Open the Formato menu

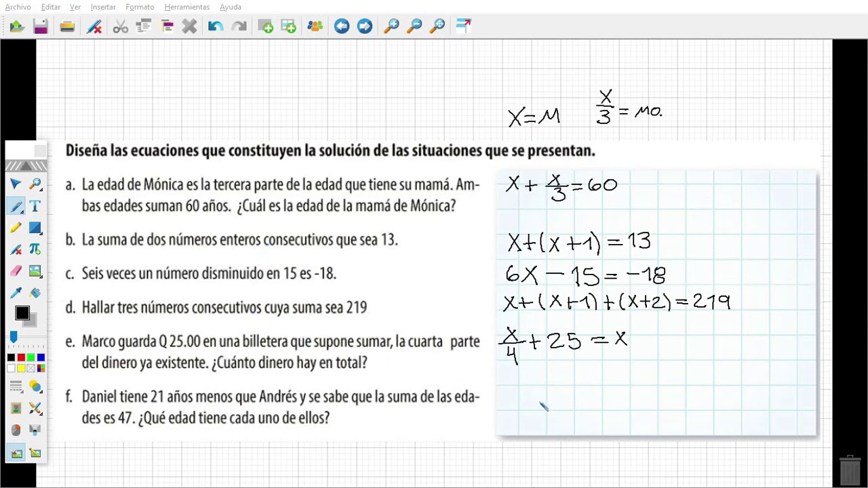point(140,7)
